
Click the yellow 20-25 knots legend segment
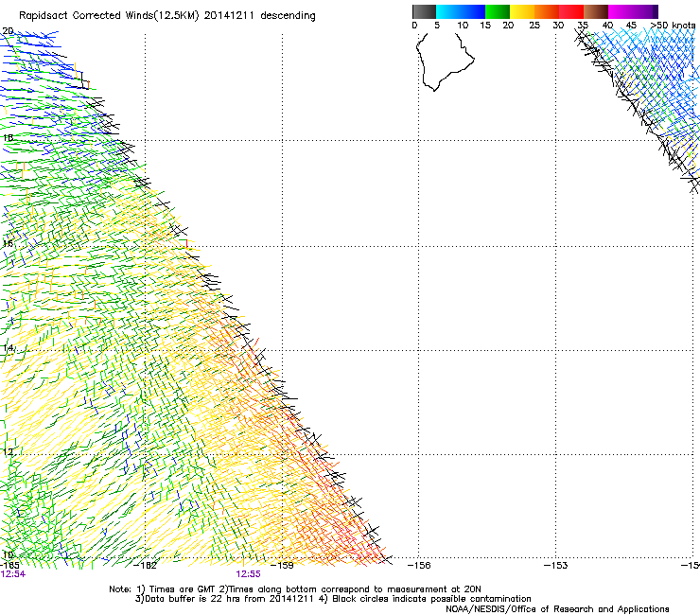(522, 11)
